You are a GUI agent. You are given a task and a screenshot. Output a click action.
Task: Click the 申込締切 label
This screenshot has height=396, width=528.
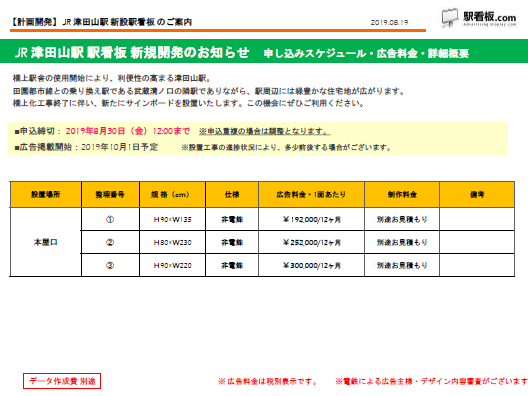(38, 131)
